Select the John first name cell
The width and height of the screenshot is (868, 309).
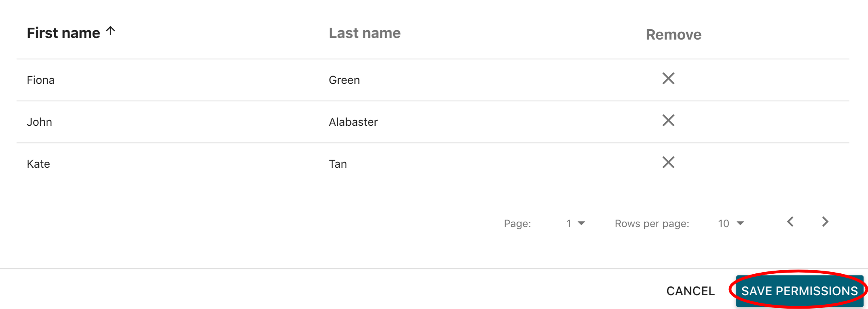point(40,122)
